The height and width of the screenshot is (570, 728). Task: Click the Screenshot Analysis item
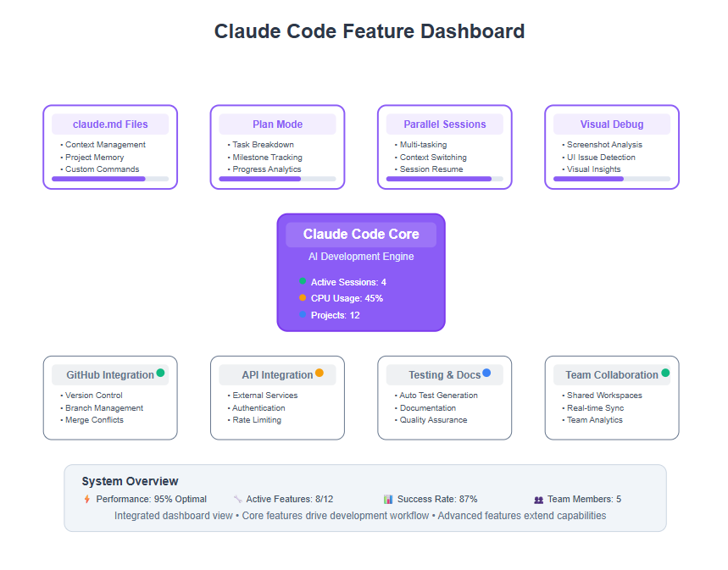(604, 145)
